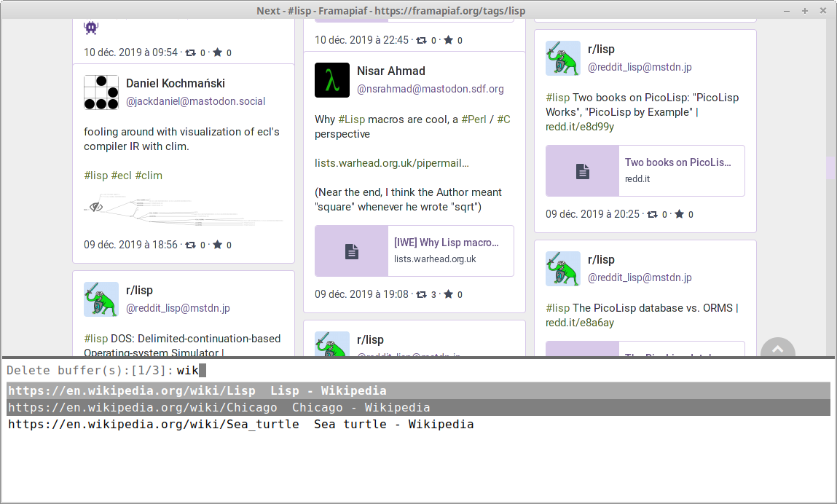Open @jackdaniel@mastodon.social profile link

pos(195,101)
